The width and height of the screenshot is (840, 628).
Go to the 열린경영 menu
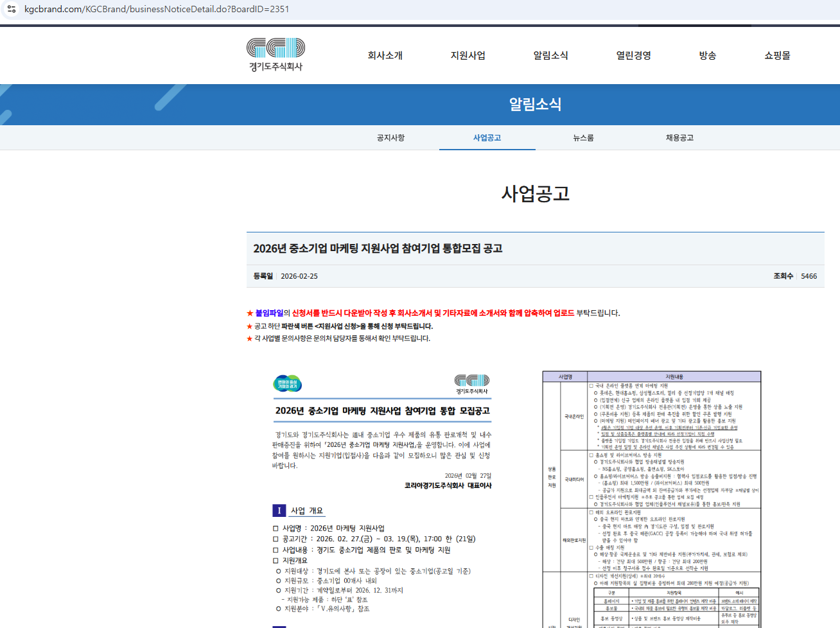point(633,56)
